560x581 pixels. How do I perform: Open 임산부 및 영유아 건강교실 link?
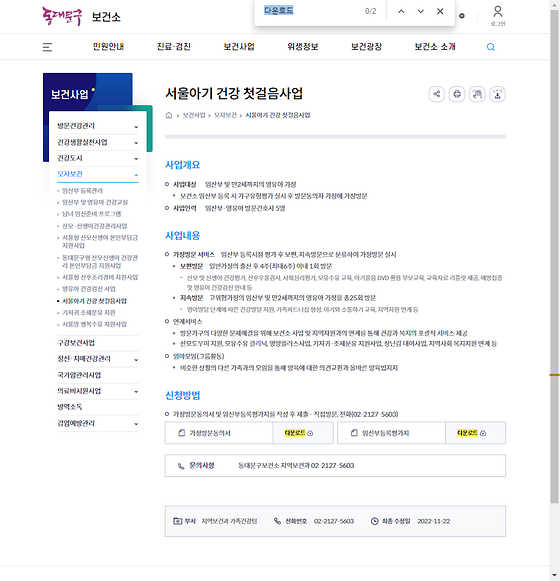(x=95, y=202)
